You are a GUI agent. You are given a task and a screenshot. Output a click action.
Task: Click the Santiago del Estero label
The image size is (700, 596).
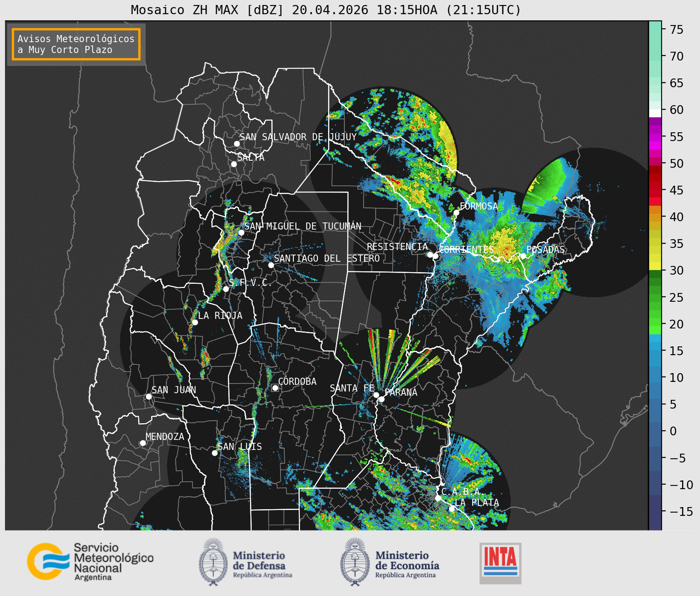pyautogui.click(x=327, y=258)
